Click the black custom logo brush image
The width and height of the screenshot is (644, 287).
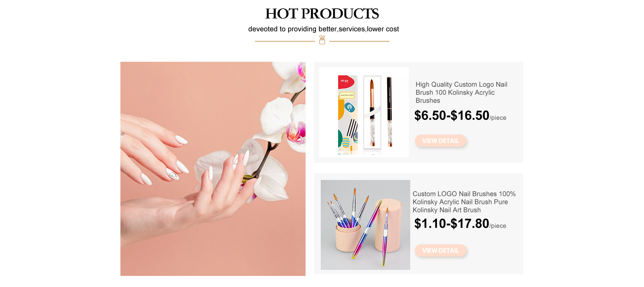coord(389,112)
